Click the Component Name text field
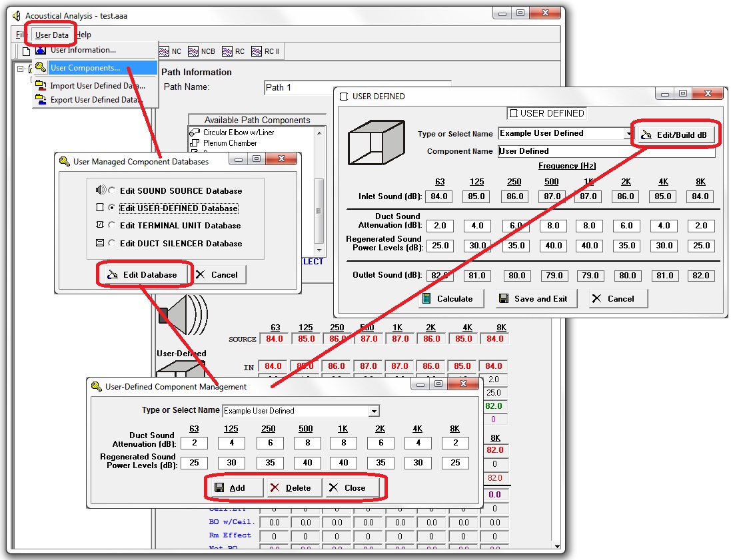The width and height of the screenshot is (731, 560). click(605, 151)
